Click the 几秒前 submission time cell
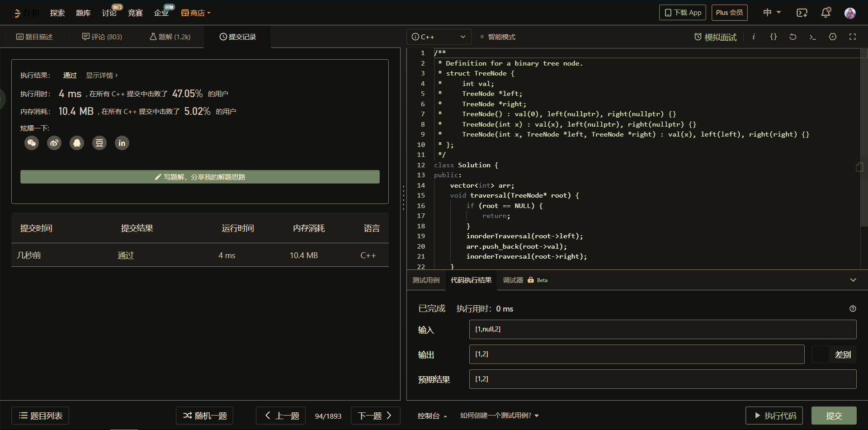This screenshot has height=430, width=868. pyautogui.click(x=29, y=255)
